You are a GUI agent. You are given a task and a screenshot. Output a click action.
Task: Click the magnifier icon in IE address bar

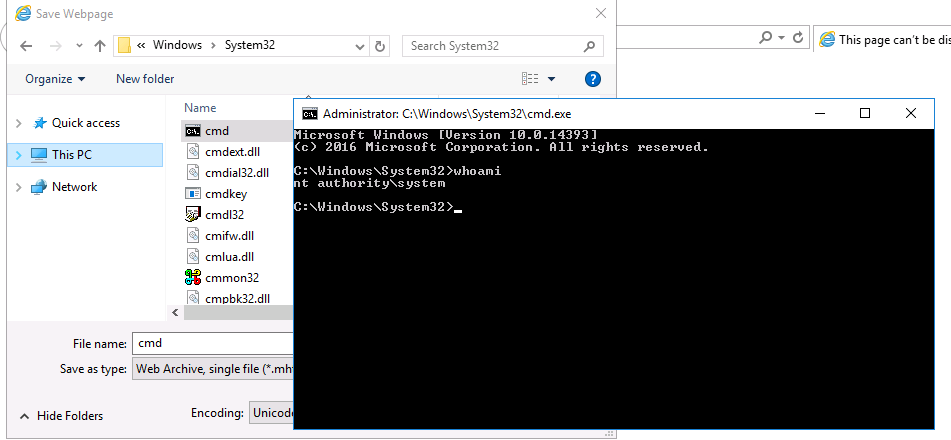[x=766, y=38]
